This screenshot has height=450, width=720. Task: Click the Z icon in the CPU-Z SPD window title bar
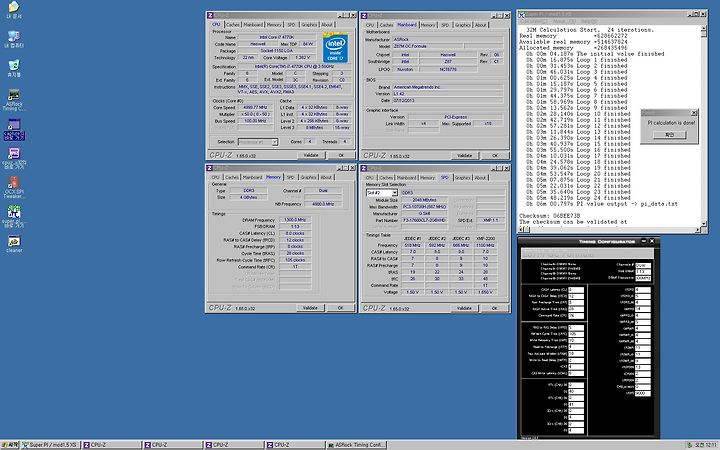pyautogui.click(x=364, y=169)
